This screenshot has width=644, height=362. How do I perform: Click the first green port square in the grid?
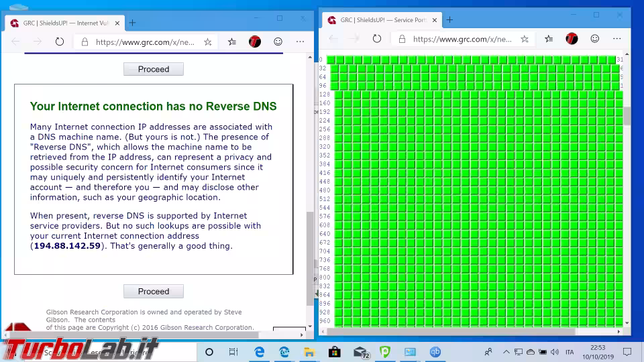pos(331,60)
